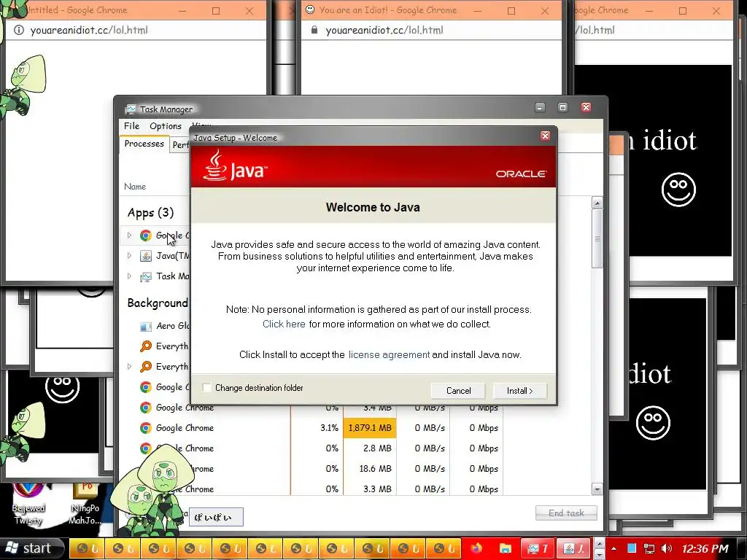Show hidden system tray icons
The image size is (747, 560).
point(614,548)
